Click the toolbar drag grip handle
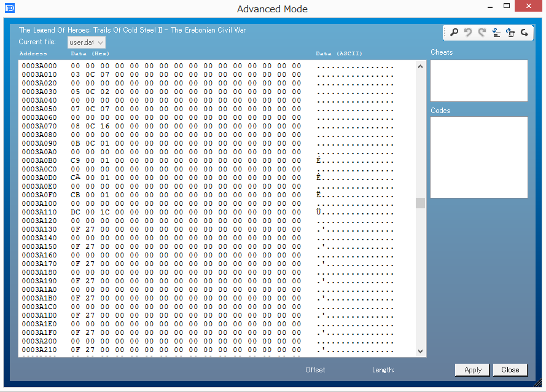The width and height of the screenshot is (546, 392). (x=445, y=33)
